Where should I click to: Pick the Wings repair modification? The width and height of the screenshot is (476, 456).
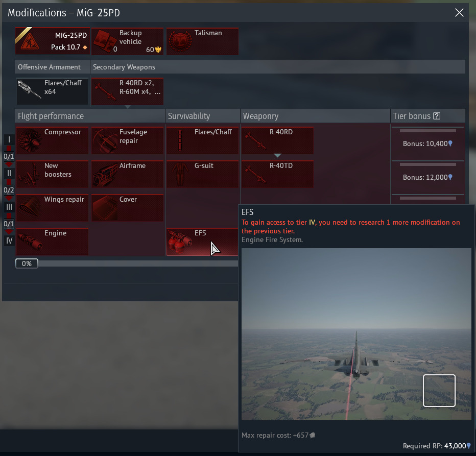point(52,208)
